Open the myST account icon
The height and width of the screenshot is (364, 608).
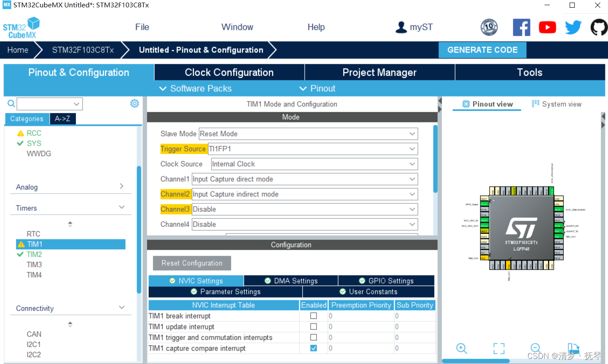coord(401,27)
